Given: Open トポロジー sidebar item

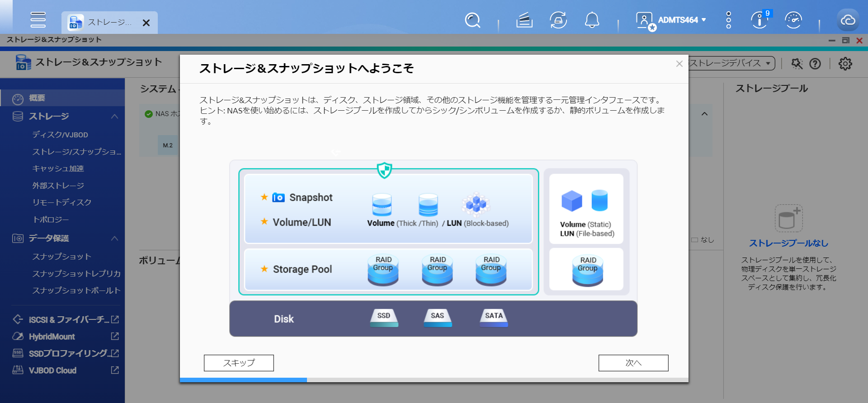Looking at the screenshot, I should coord(51,220).
